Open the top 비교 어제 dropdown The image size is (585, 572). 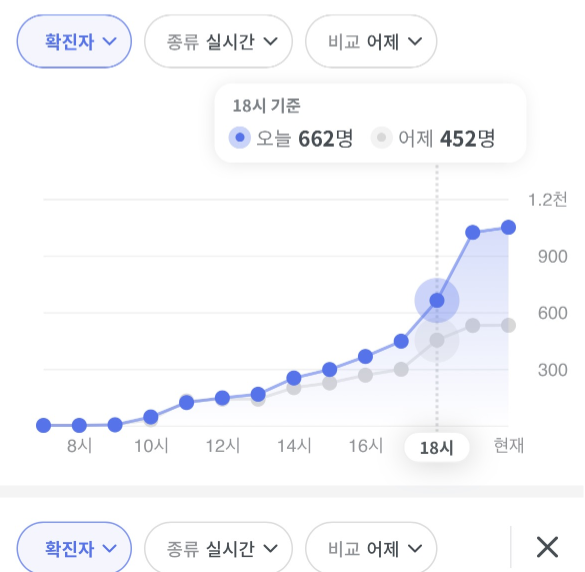click(x=371, y=41)
